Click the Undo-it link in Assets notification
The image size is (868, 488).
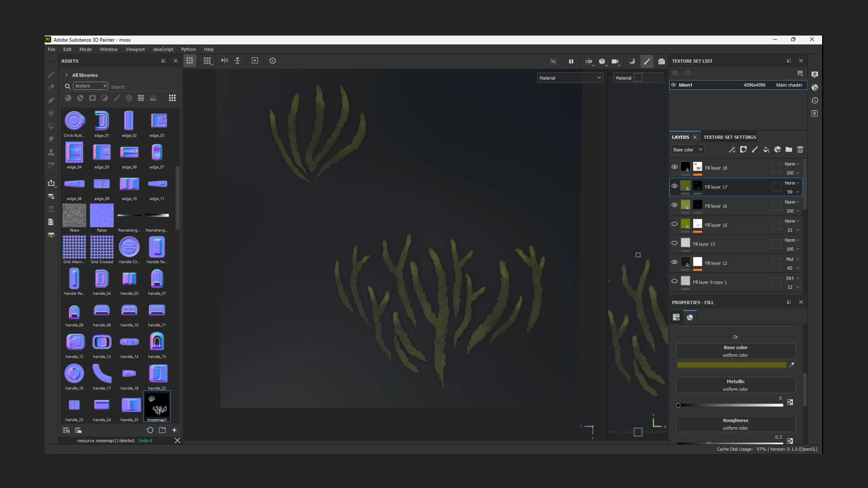[145, 441]
